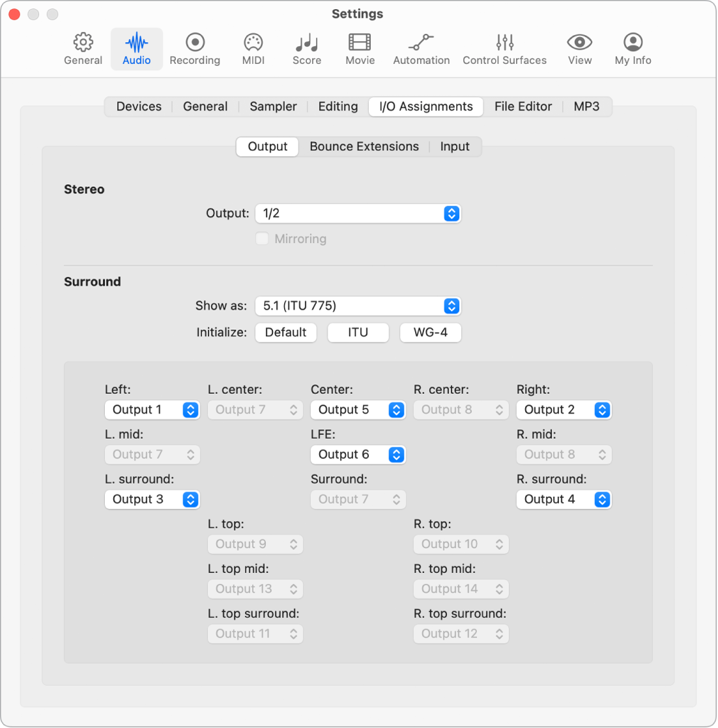Initialize surround with ITU button
The image size is (718, 728).
click(358, 332)
